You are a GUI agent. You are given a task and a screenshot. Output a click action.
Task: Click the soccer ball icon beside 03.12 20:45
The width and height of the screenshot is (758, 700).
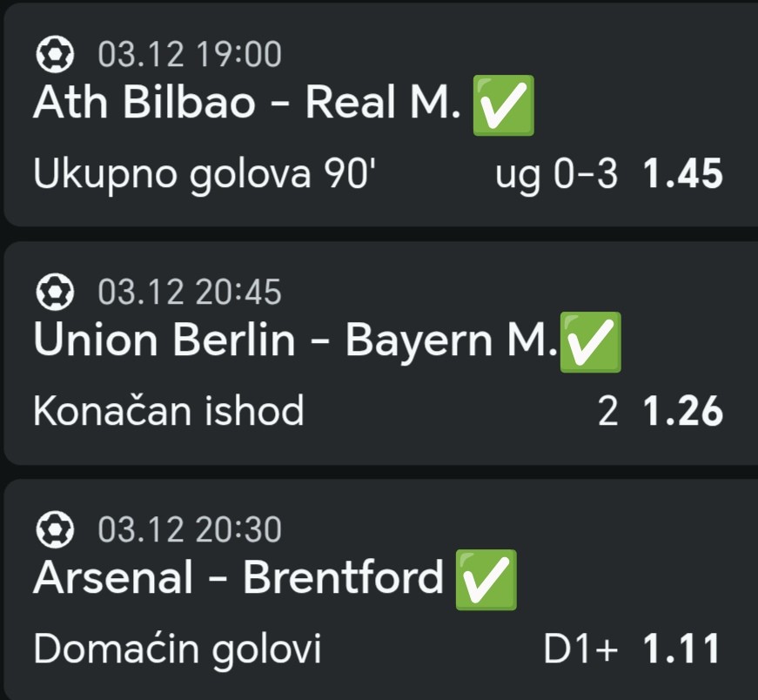point(54,293)
